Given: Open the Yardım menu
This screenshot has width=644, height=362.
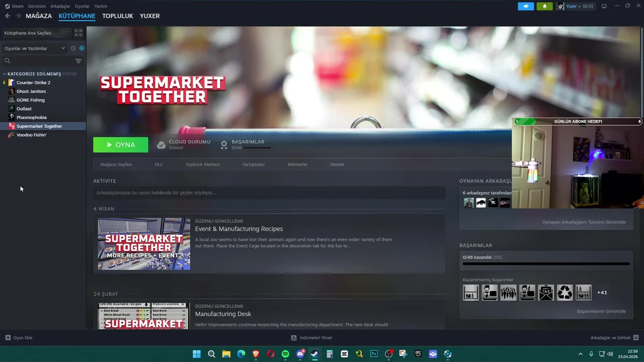Looking at the screenshot, I should click(x=101, y=6).
